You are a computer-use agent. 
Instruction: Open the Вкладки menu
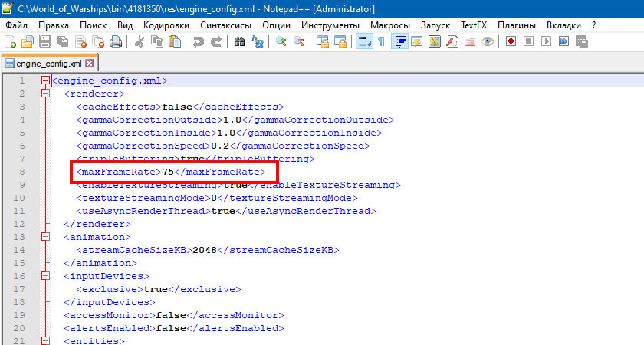point(563,25)
